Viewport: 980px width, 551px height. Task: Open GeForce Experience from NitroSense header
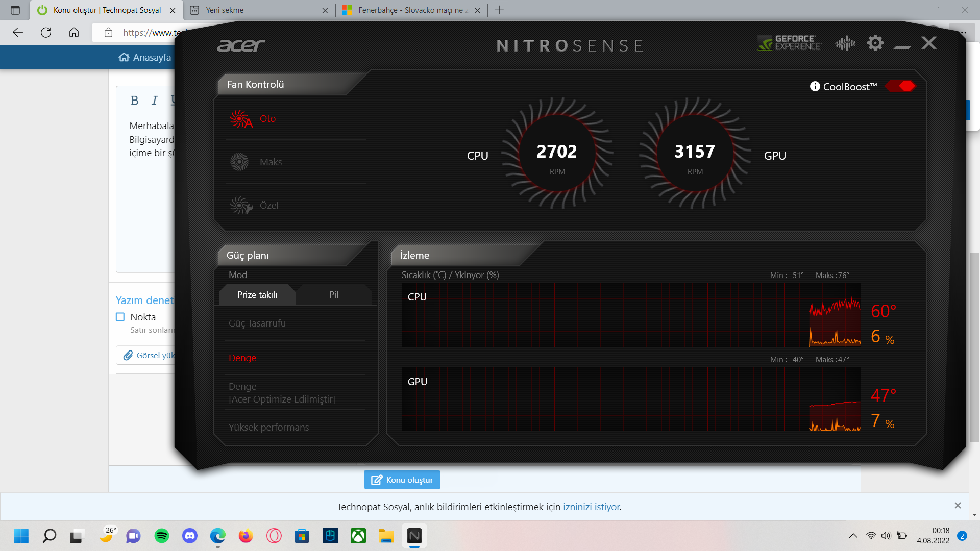(789, 43)
